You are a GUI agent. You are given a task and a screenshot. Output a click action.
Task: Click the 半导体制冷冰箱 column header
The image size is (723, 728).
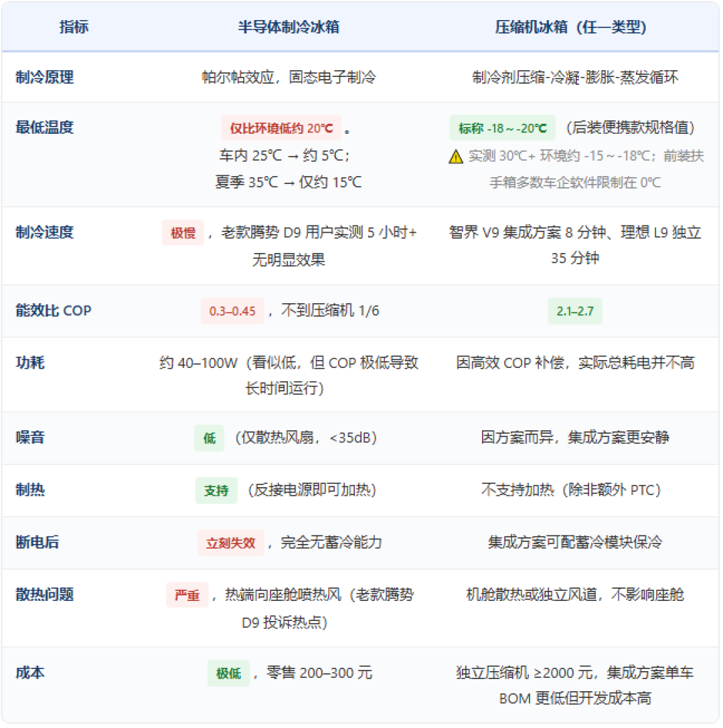289,27
